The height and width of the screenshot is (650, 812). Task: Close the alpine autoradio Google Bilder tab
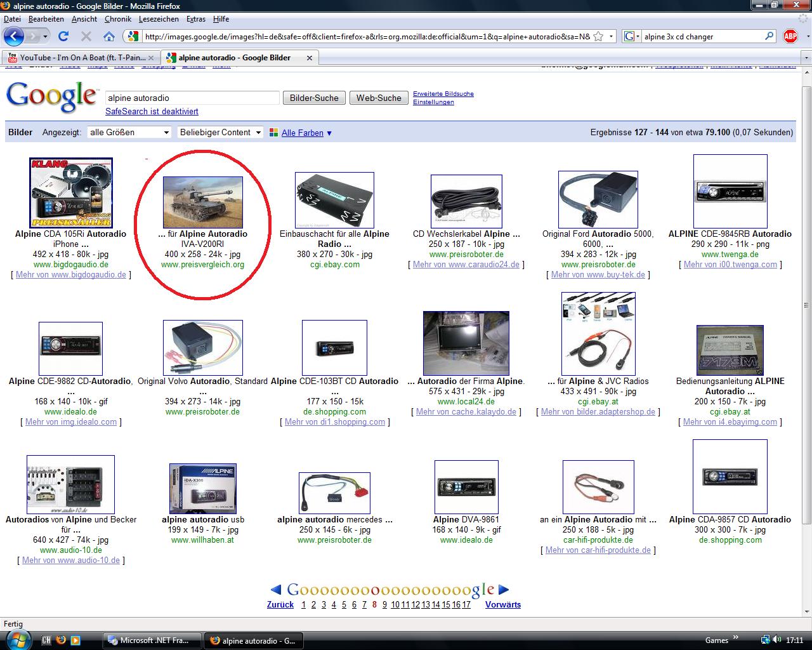click(x=310, y=58)
